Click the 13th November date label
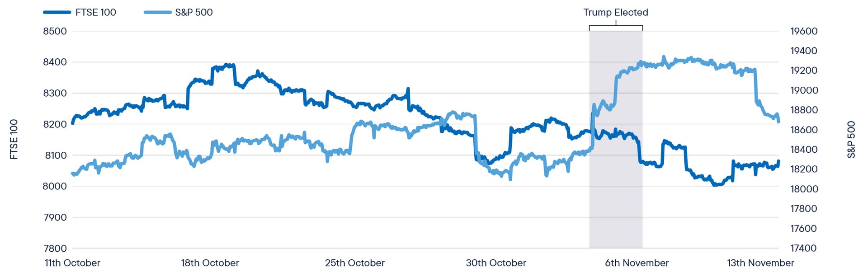Screen dimensions: 868x277 click(x=760, y=263)
